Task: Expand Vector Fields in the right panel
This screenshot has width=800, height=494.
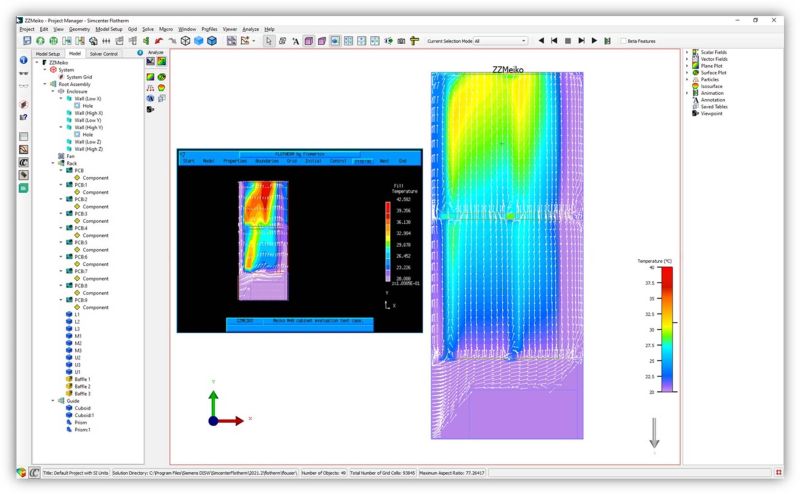Action: click(687, 59)
